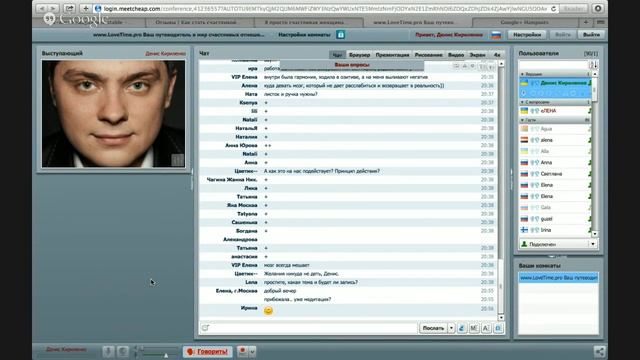
Task: Collapse the С вопросами group in users list
Action: coord(522,102)
